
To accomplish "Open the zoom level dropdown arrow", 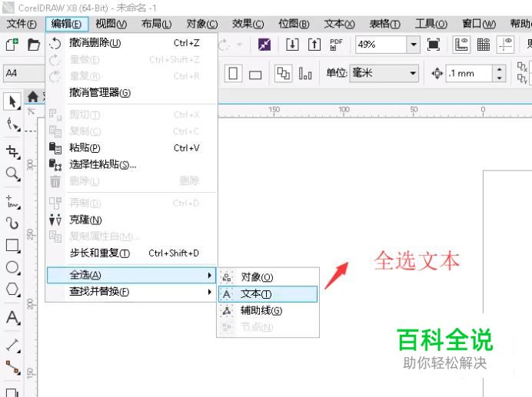I will click(414, 45).
